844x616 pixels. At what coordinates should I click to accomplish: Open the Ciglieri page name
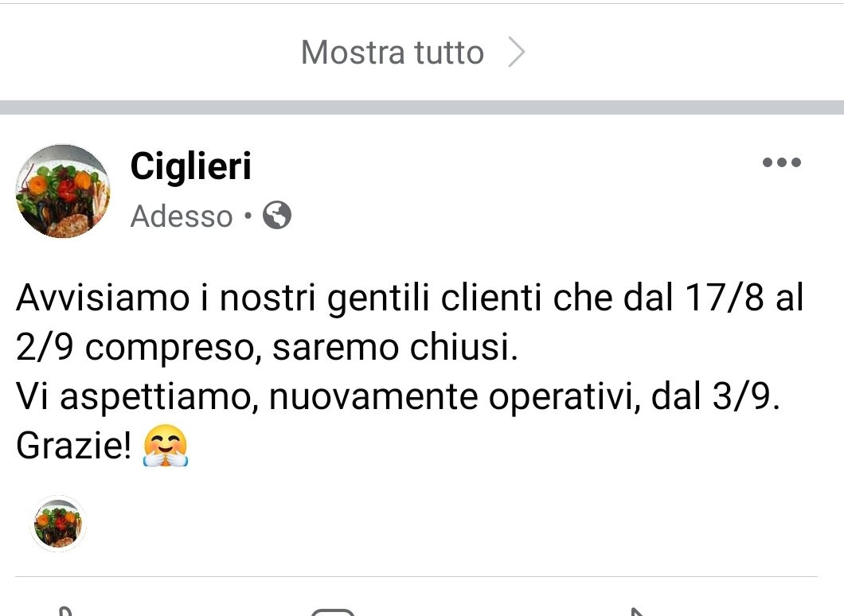click(x=190, y=166)
